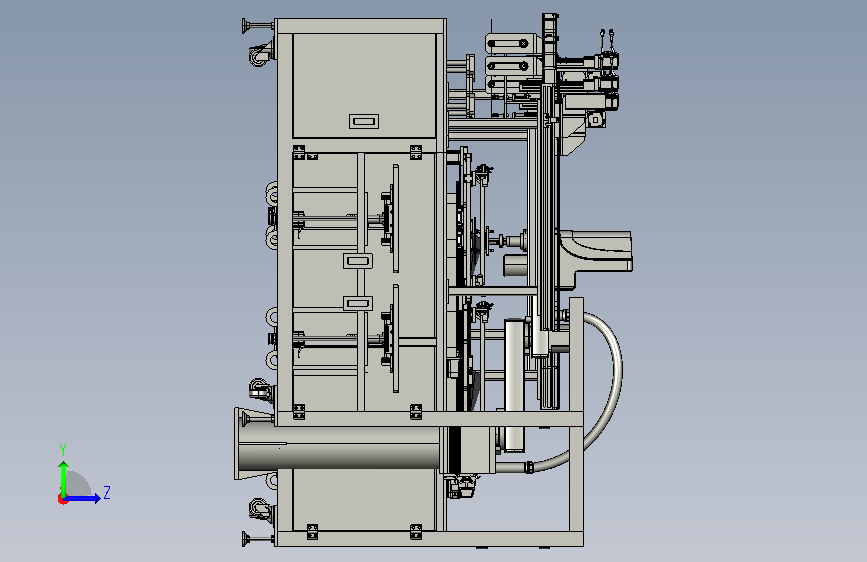Select the large horizontal cylinder at machine base
This screenshot has width=867, height=562.
(338, 448)
